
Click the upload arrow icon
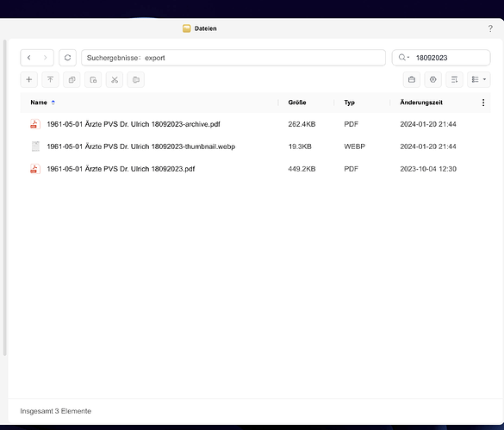51,79
